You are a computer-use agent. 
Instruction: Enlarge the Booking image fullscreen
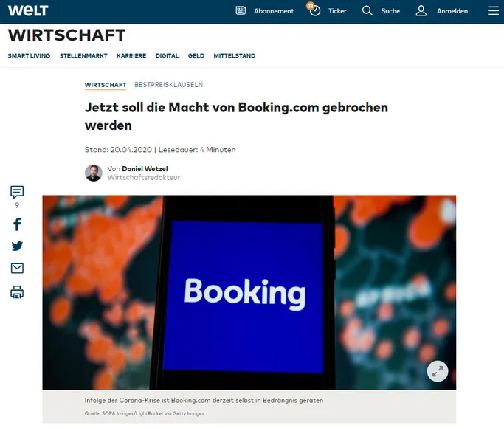(438, 371)
